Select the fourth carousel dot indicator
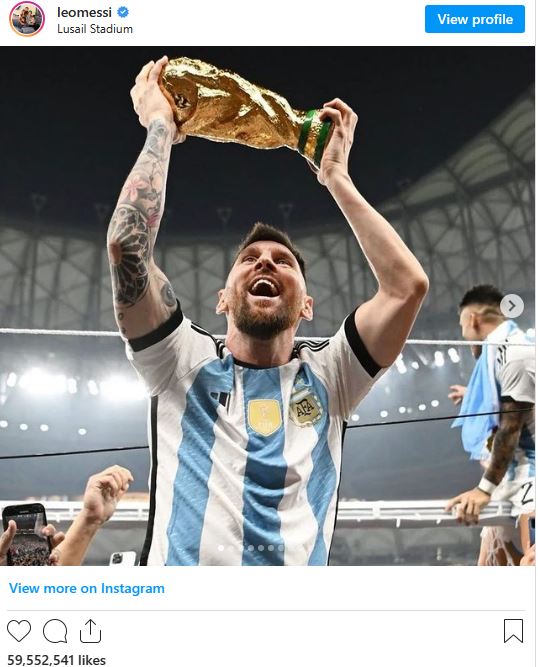The height and width of the screenshot is (667, 538). (251, 548)
